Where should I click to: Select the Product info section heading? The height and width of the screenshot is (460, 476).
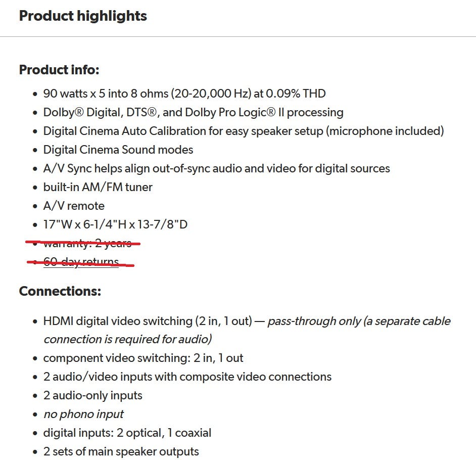click(x=59, y=70)
